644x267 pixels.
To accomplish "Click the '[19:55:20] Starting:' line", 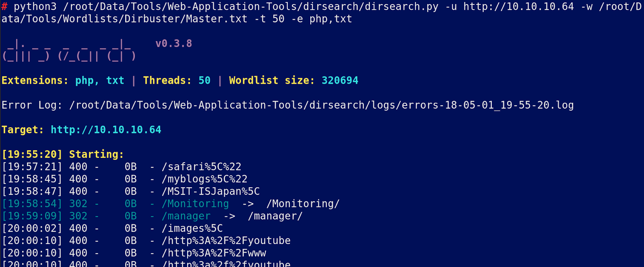I will click(63, 154).
